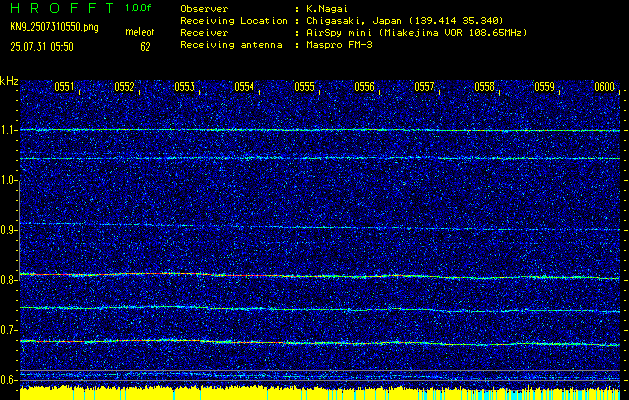The height and width of the screenshot is (400, 629).
Task: Click the Observer field label
Action: tap(204, 9)
